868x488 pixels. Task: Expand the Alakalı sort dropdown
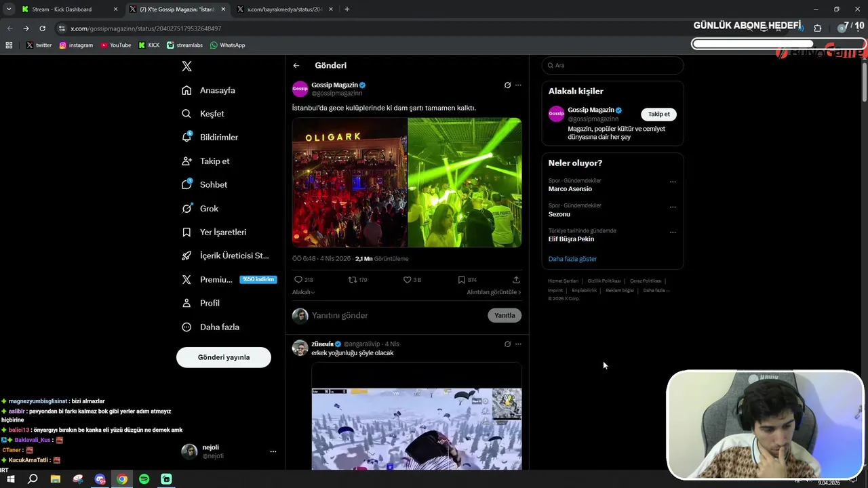point(303,292)
